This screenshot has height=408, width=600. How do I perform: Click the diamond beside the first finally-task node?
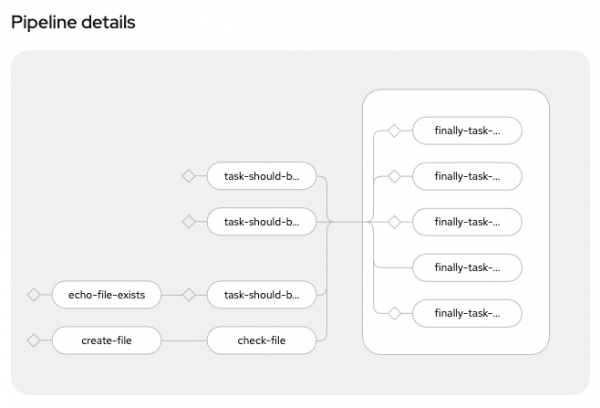394,130
